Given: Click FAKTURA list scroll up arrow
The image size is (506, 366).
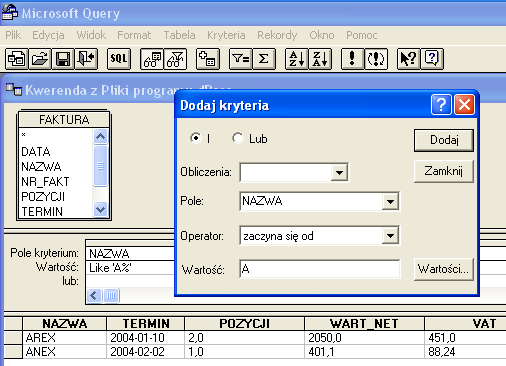Looking at the screenshot, I should [100, 137].
